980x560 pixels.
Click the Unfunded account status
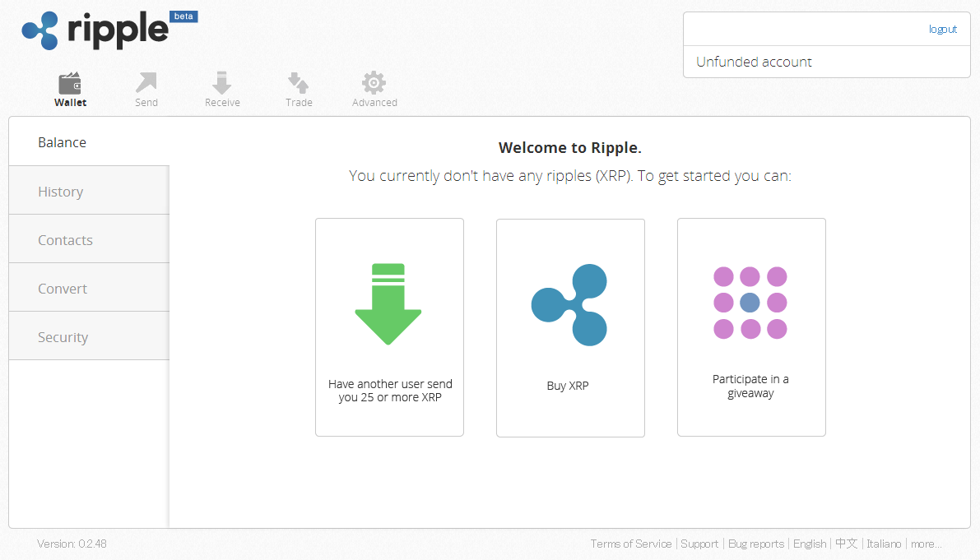[x=754, y=62]
